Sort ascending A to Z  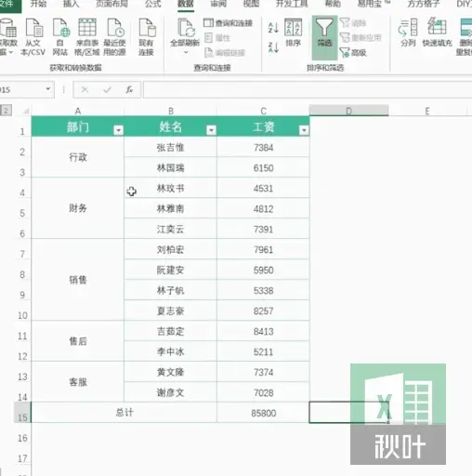pyautogui.click(x=273, y=28)
